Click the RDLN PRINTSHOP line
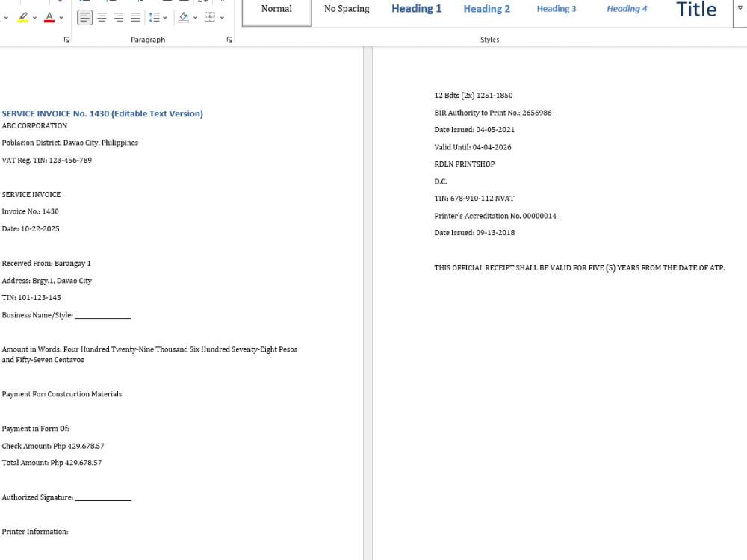Screen dimensions: 747x560 [x=465, y=164]
